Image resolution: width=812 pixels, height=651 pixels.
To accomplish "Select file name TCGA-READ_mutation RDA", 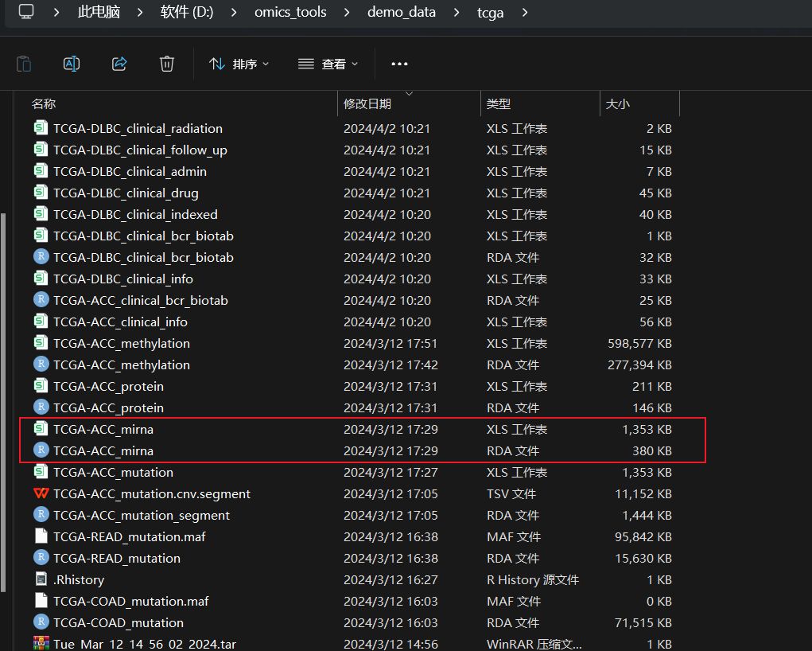I will coord(117,558).
